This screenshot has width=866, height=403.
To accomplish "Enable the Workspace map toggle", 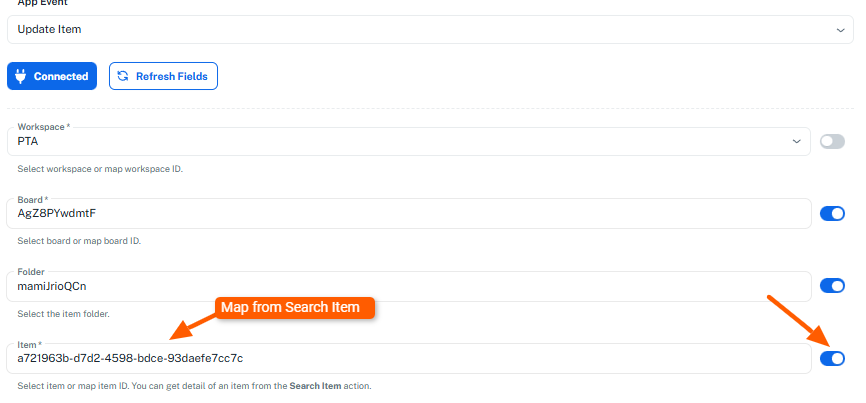I will 832,141.
